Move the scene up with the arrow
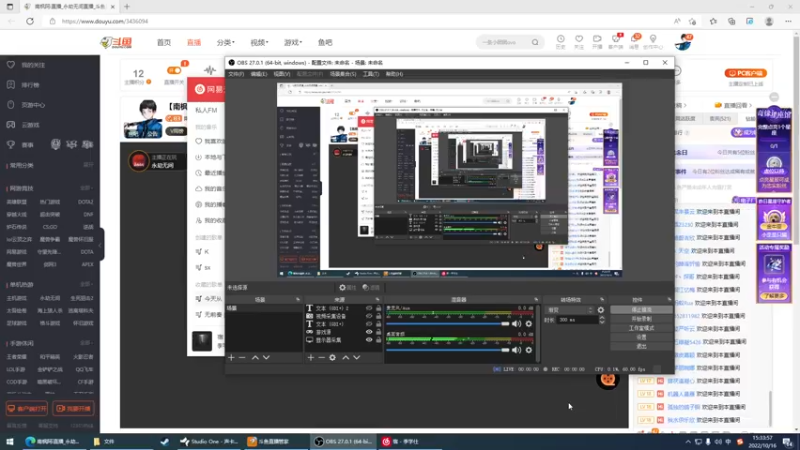 (255, 358)
